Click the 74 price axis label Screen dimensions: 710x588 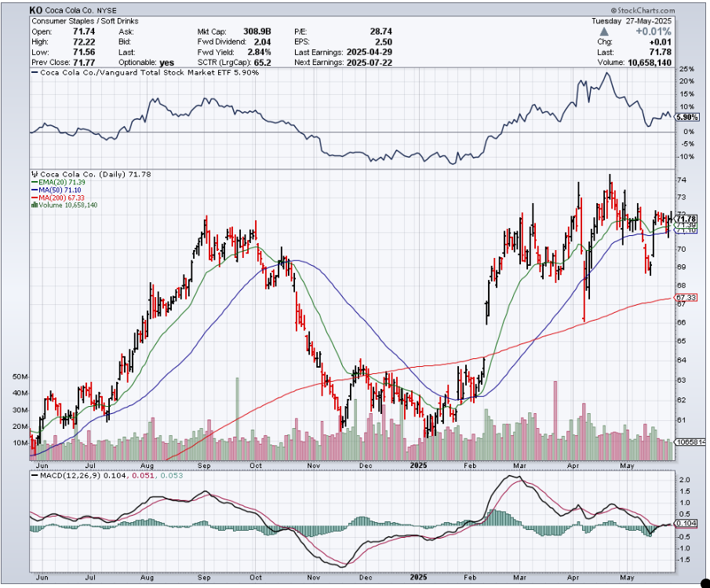(681, 180)
